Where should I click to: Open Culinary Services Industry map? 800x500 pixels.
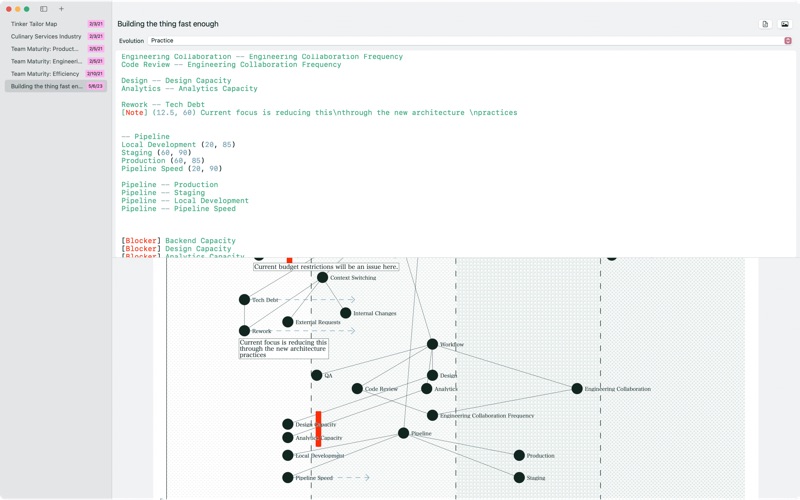(56, 36)
